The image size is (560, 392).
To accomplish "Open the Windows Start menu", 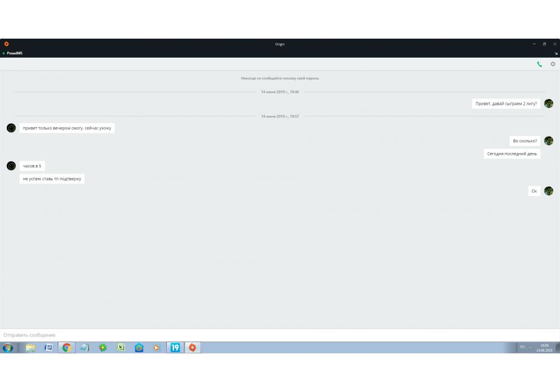I will (x=7, y=347).
